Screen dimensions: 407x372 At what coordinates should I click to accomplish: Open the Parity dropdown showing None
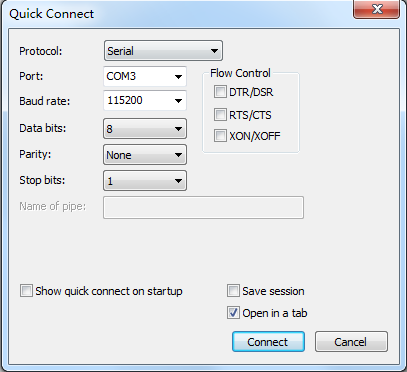[145, 155]
